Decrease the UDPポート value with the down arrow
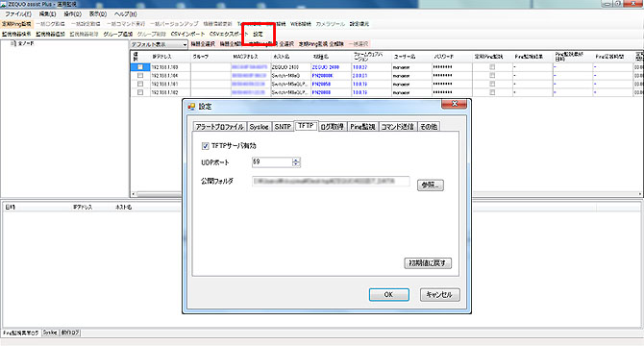The height and width of the screenshot is (346, 644). click(296, 164)
